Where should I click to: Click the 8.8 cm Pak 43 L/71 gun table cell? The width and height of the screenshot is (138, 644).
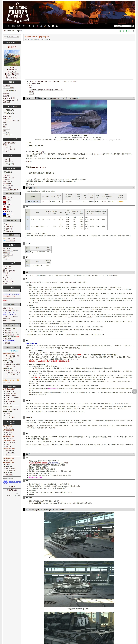(x=37, y=219)
